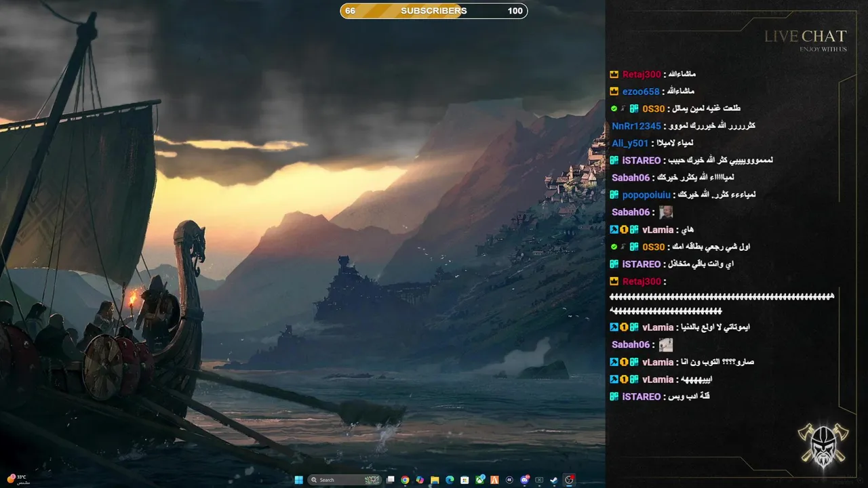Open Steam from the taskbar

554,480
